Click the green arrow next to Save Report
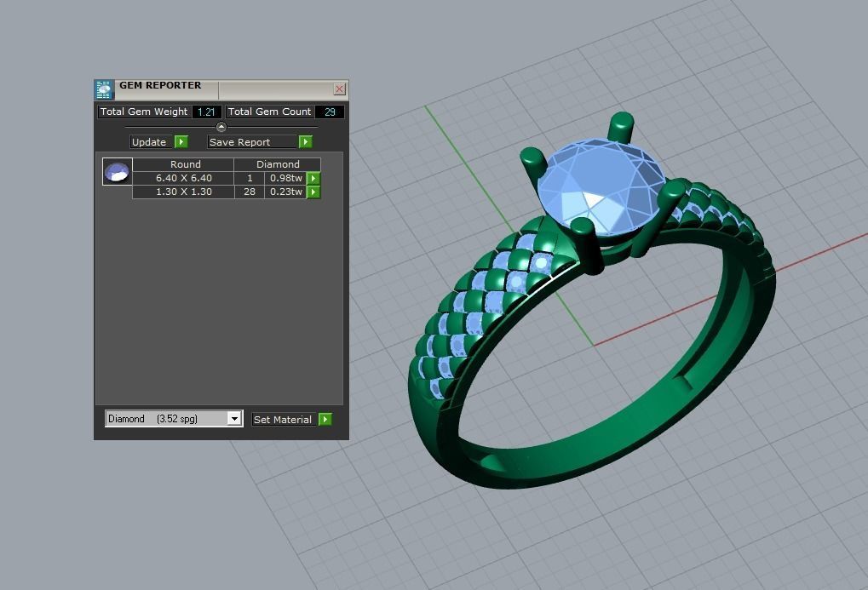Viewport: 868px width, 590px height. pyautogui.click(x=306, y=142)
